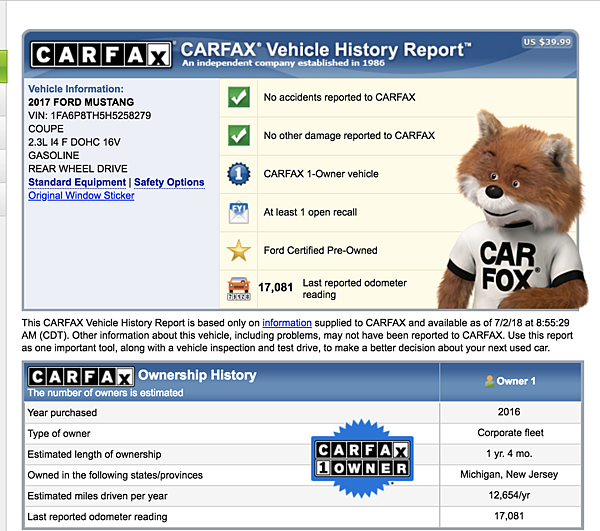Click 'Ford Certified Pre-Owned' text
Image resolution: width=600 pixels, height=531 pixels.
321,250
